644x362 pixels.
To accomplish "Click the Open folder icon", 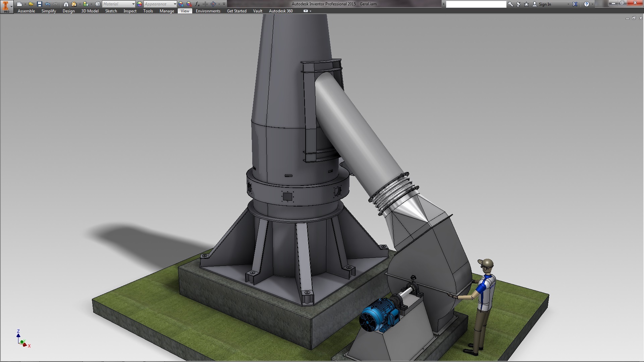I will [x=31, y=4].
